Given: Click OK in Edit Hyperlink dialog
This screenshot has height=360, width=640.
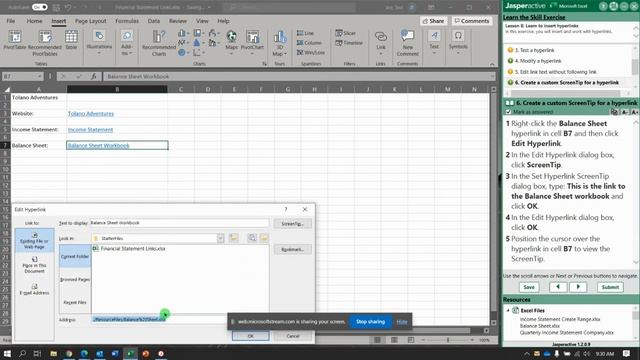Looking at the screenshot, I should [250, 336].
